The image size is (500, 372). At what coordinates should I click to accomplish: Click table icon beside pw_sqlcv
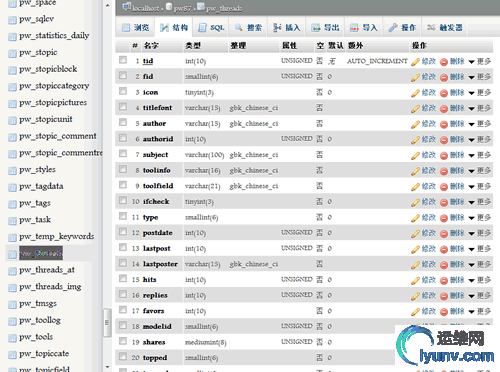[12, 20]
